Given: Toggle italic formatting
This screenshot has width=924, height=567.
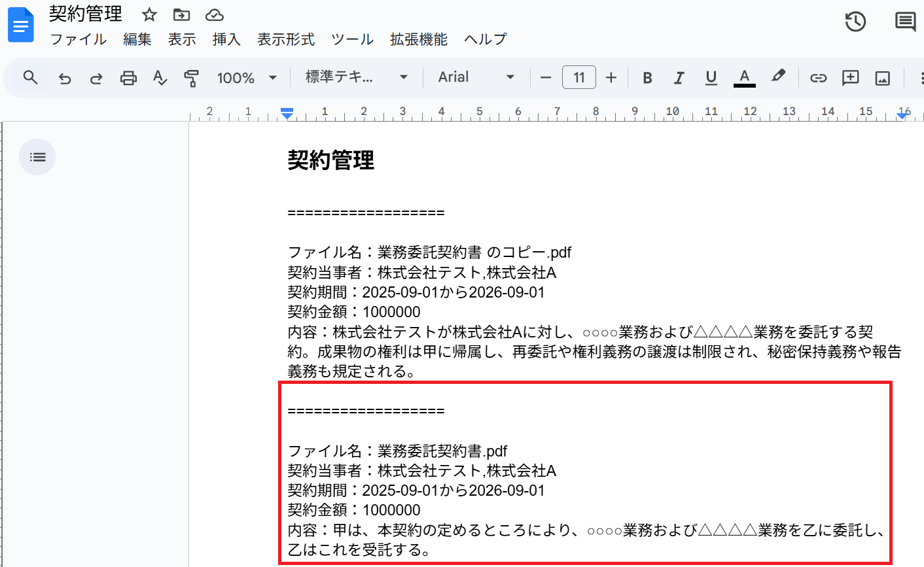Looking at the screenshot, I should pyautogui.click(x=679, y=78).
